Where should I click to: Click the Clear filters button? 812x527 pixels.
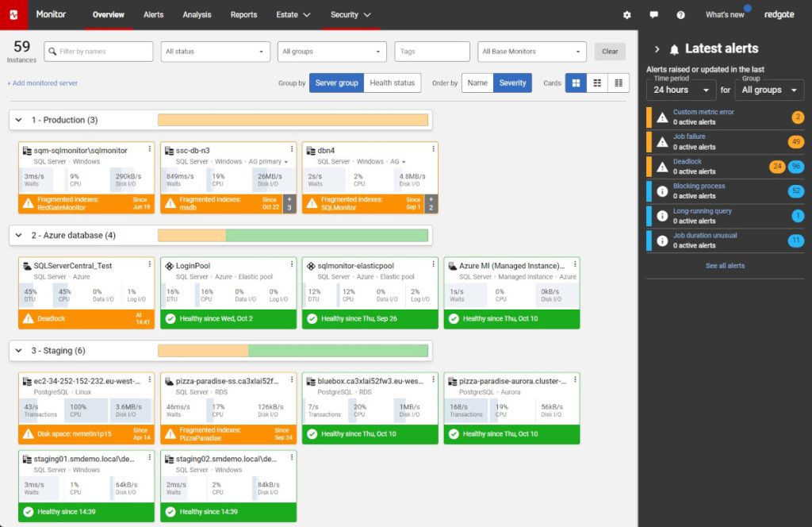pyautogui.click(x=610, y=52)
